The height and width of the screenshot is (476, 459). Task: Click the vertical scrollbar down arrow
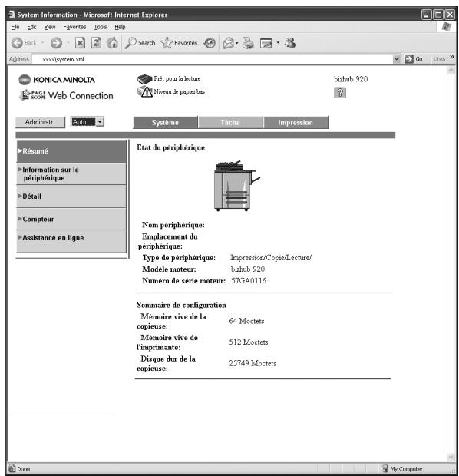pos(451,457)
